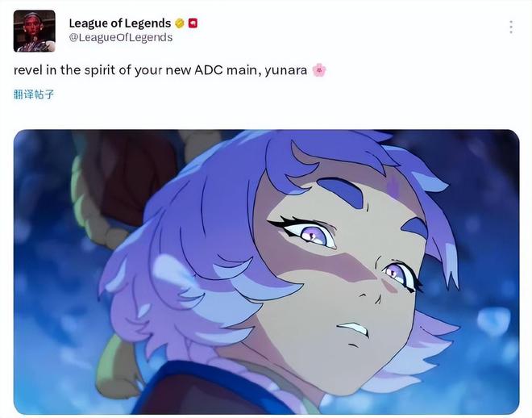532x418 pixels.
Task: Click the word "yunara" in the post
Action: pyautogui.click(x=285, y=71)
